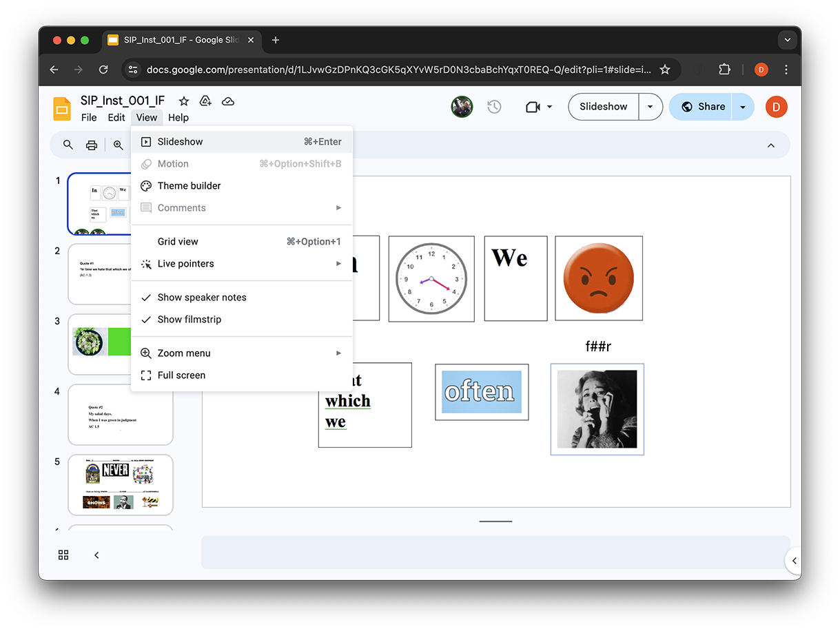Open grid view icon below filmstrip

[63, 555]
